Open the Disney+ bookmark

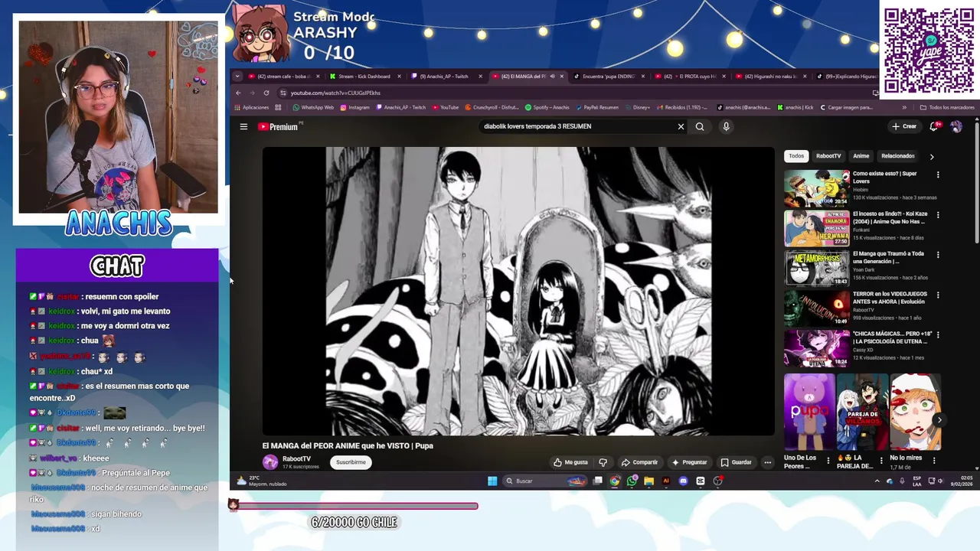[x=637, y=108]
